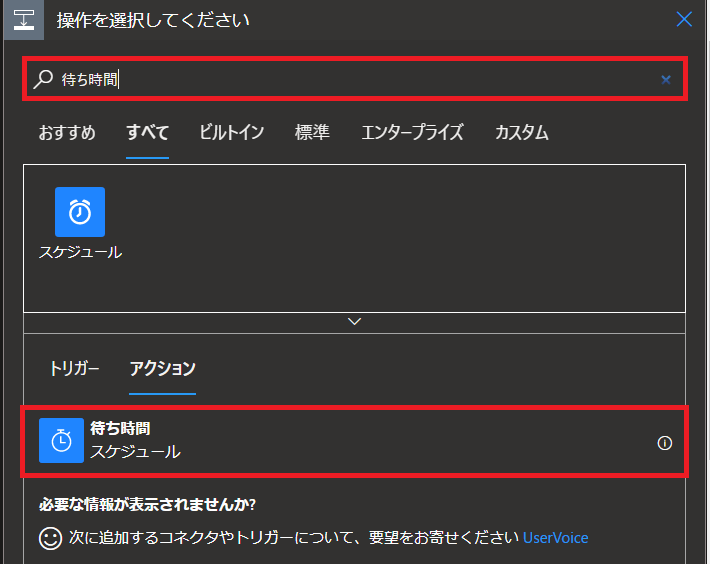Expand the connector list with the chevron
Viewport: 710px width, 564px height.
354,321
